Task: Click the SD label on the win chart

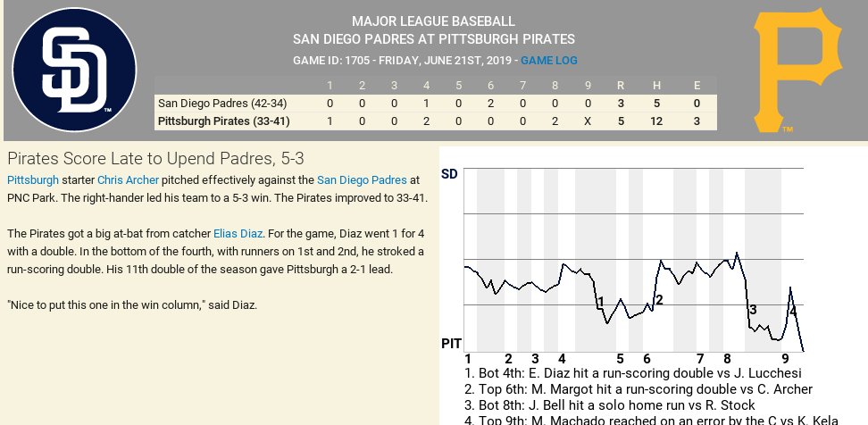Action: pyautogui.click(x=449, y=174)
